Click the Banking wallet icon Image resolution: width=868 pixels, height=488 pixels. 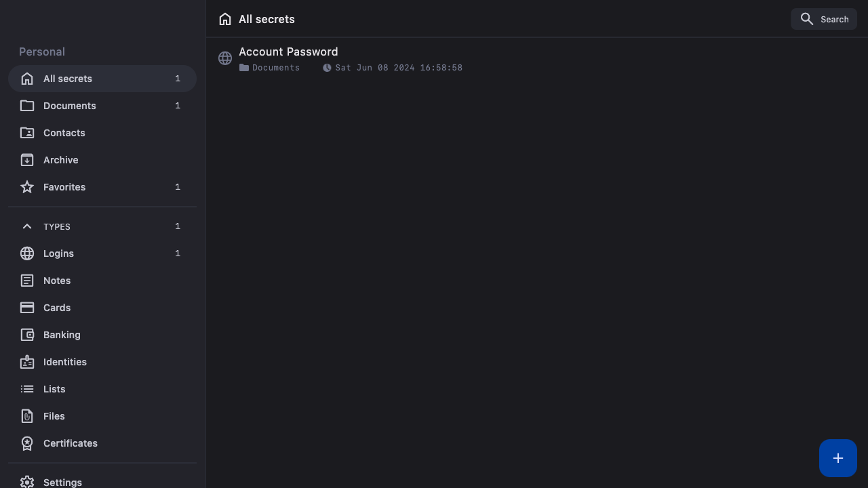click(27, 335)
